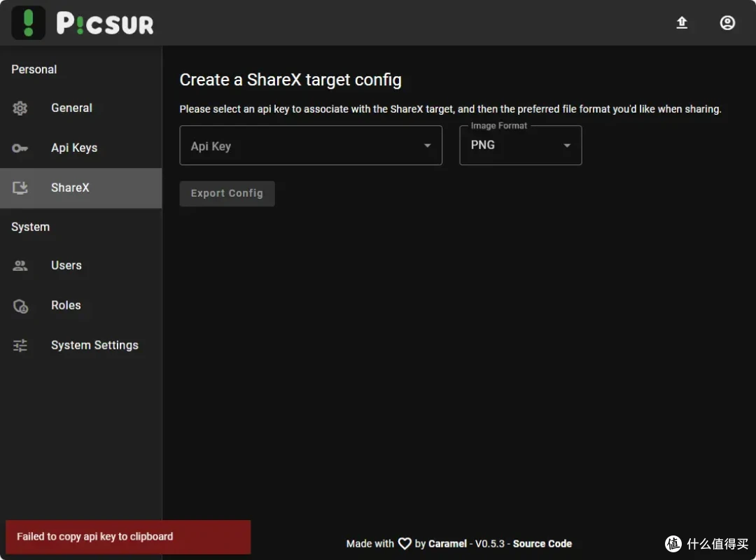Click the Image Format field label
Image resolution: width=756 pixels, height=560 pixels.
pyautogui.click(x=498, y=125)
